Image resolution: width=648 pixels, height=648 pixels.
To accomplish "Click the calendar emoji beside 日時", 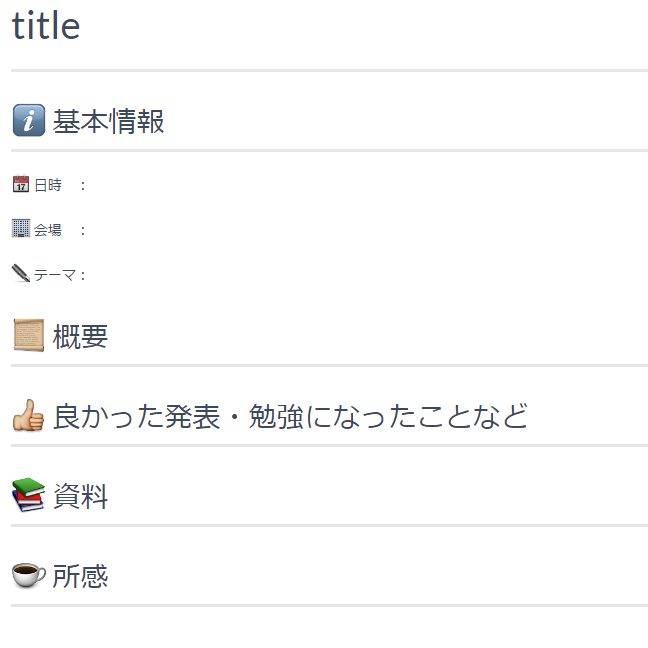I will [x=21, y=184].
